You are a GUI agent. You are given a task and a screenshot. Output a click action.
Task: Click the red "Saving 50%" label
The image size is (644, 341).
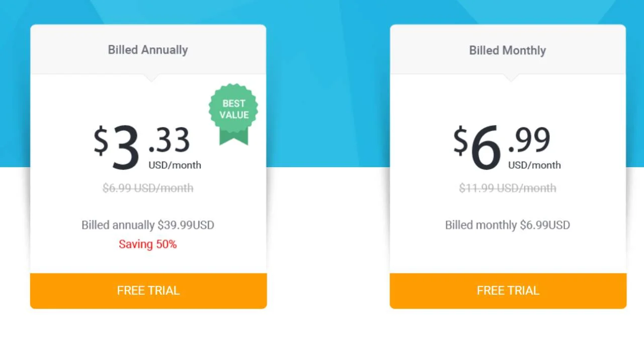pos(148,244)
